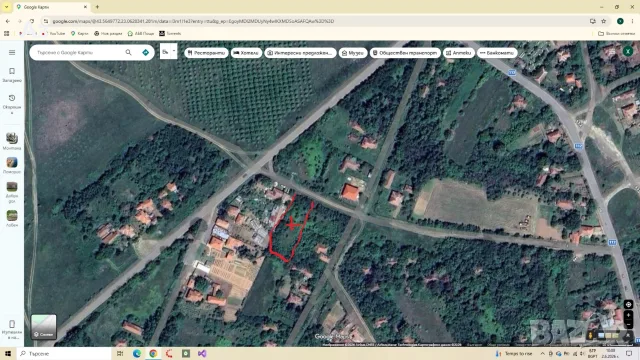Image resolution: width=640 pixels, height=360 pixels.
Task: Click the install app icon in address bar
Action: 592,21
